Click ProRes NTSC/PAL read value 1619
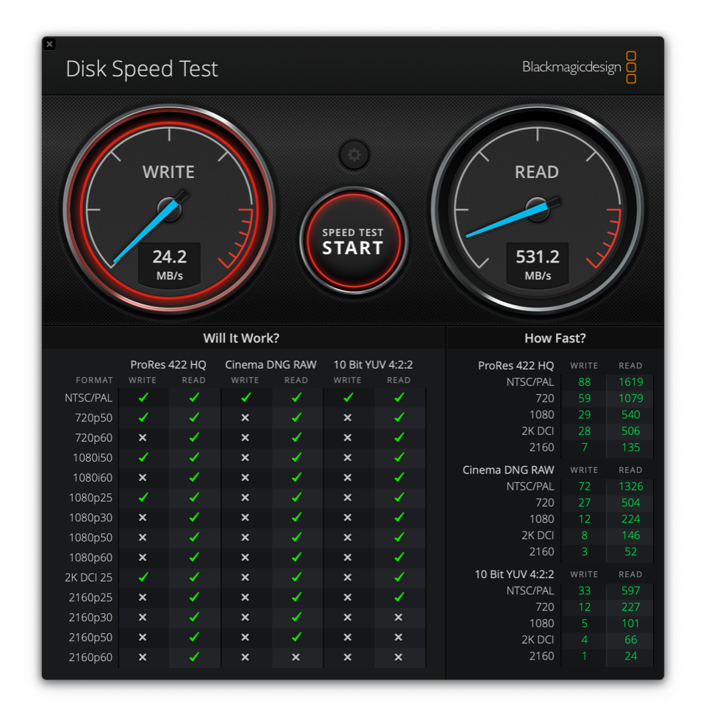The image size is (706, 728). [x=630, y=382]
